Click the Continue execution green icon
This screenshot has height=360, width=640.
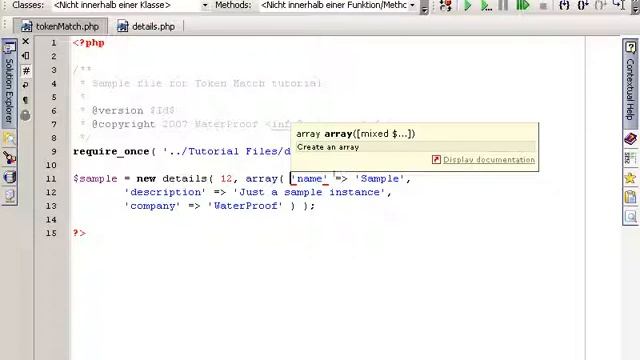coord(522,5)
